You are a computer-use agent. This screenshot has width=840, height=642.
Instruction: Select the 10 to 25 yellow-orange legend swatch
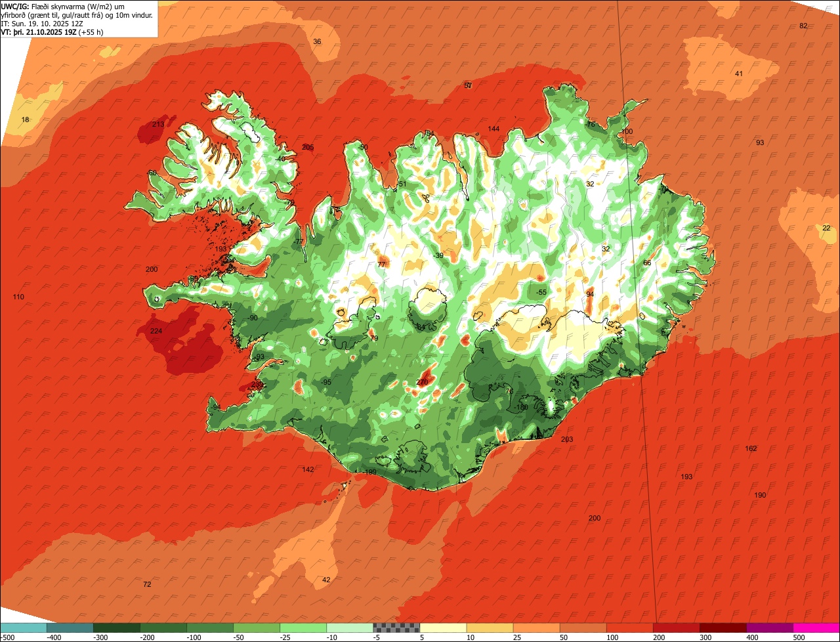point(489,628)
